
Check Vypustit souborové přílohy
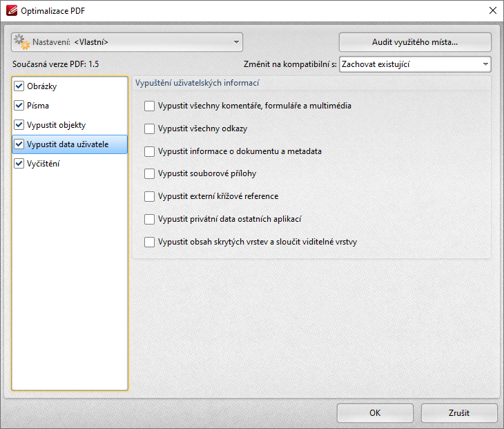149,173
